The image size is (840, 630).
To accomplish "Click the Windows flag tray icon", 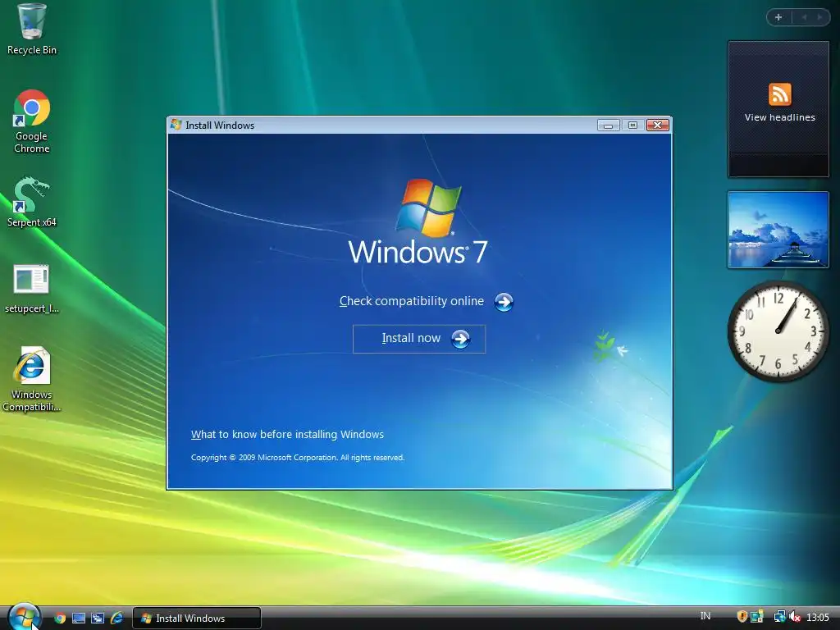I will click(x=756, y=617).
